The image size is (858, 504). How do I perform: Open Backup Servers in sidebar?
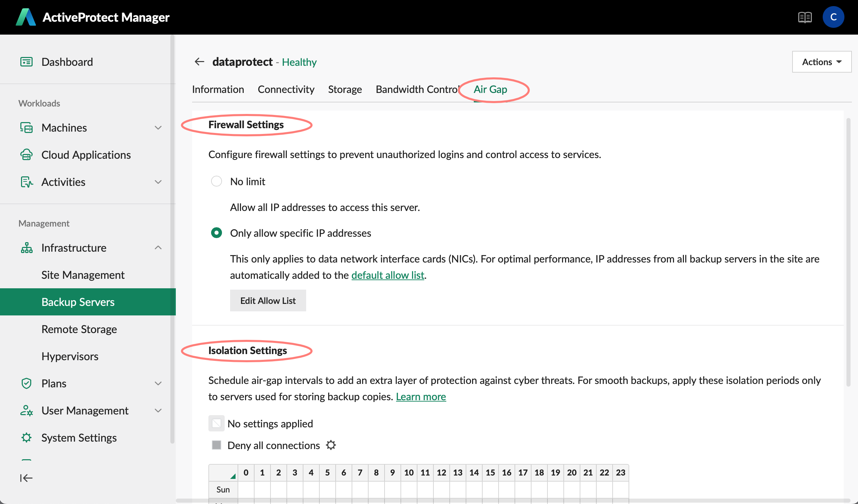point(88,302)
